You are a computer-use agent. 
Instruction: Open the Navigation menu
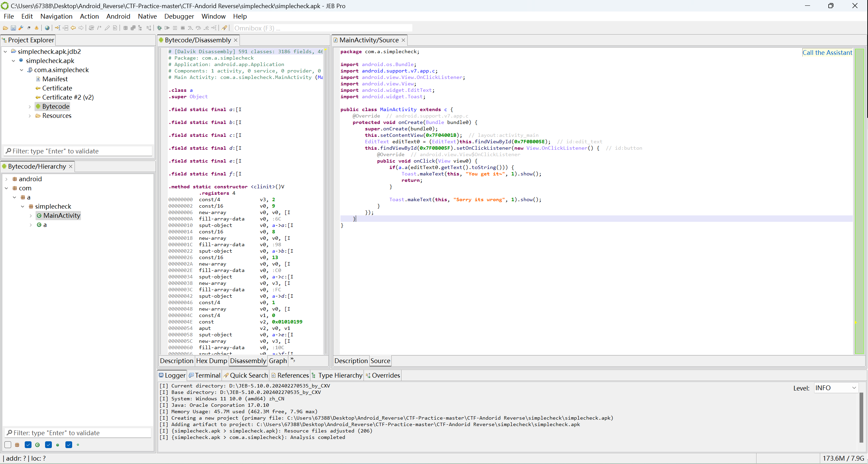point(56,16)
